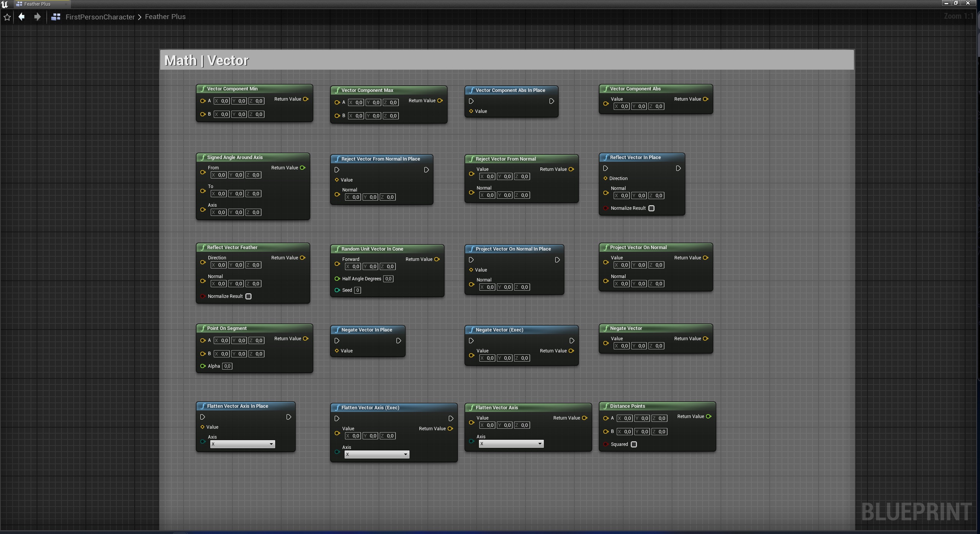Click exec output pin of Project Vector On Normal In Place
This screenshot has width=980, height=534.
click(557, 260)
